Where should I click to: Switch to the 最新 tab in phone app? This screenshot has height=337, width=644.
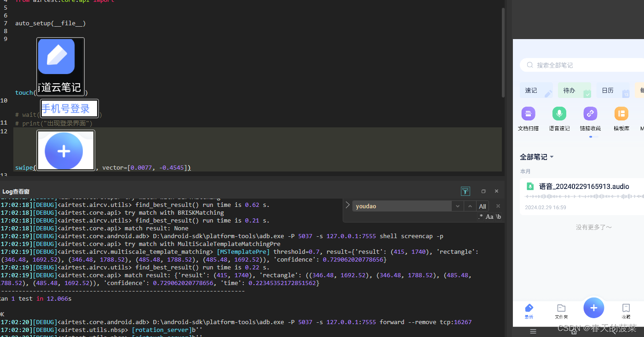(529, 311)
